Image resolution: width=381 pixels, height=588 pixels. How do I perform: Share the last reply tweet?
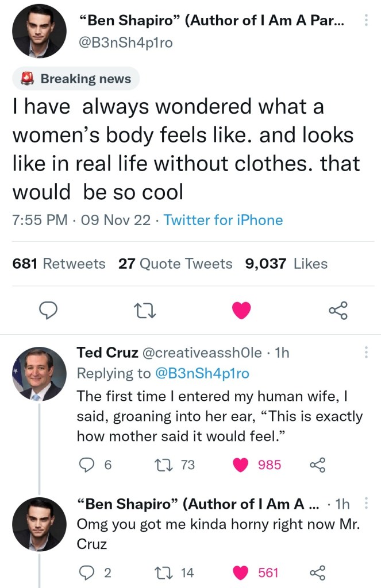click(x=316, y=572)
